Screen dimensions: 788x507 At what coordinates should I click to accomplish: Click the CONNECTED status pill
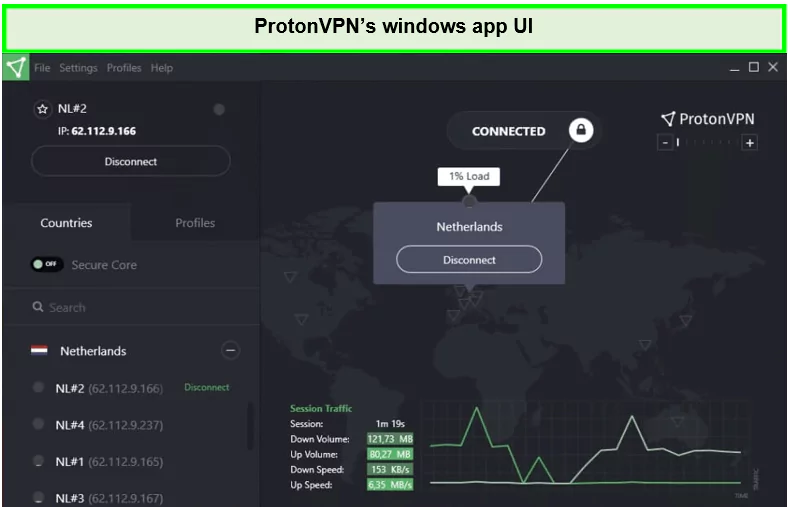tap(523, 131)
